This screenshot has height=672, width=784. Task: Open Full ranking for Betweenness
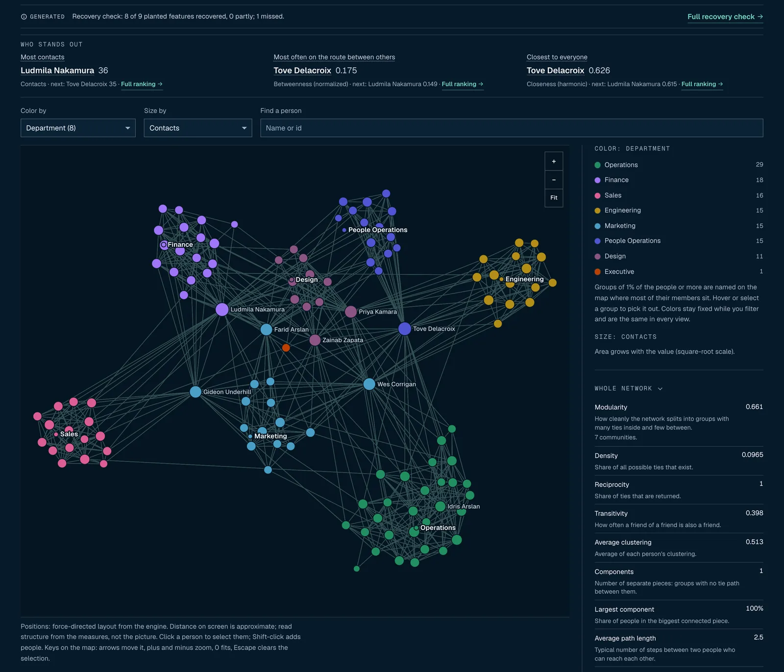click(463, 84)
